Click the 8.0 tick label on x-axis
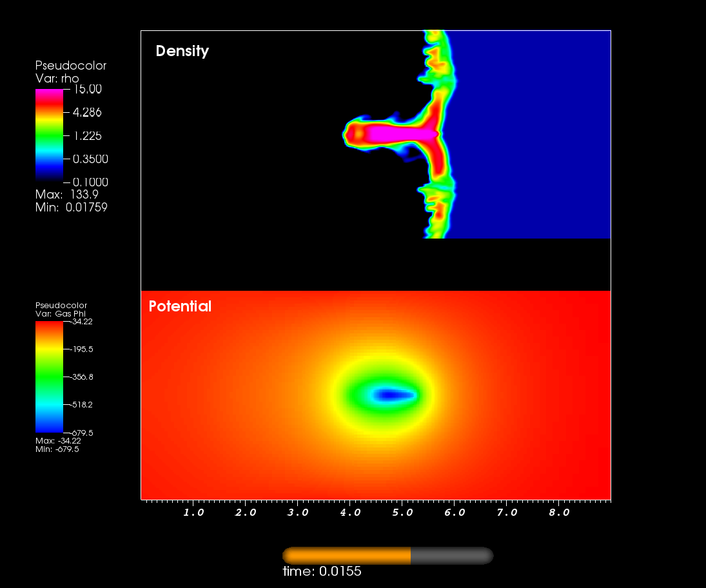This screenshot has width=706, height=588. pos(558,513)
